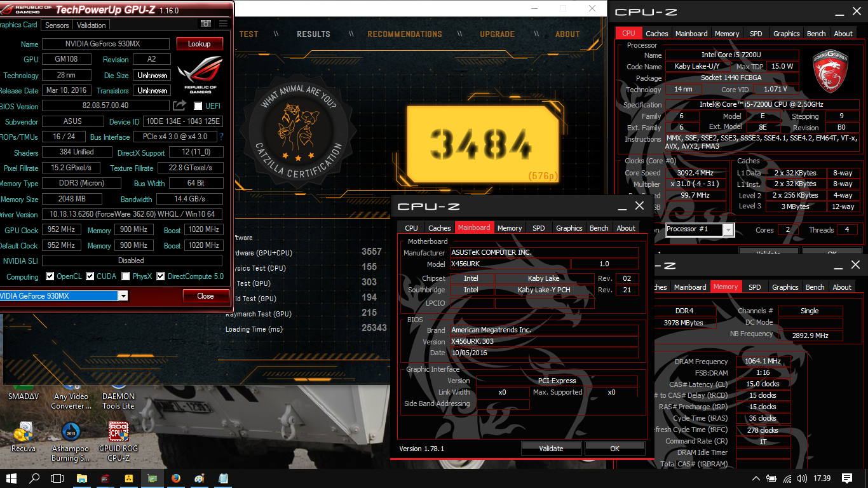Open File Explorer from the taskbar

click(82, 478)
